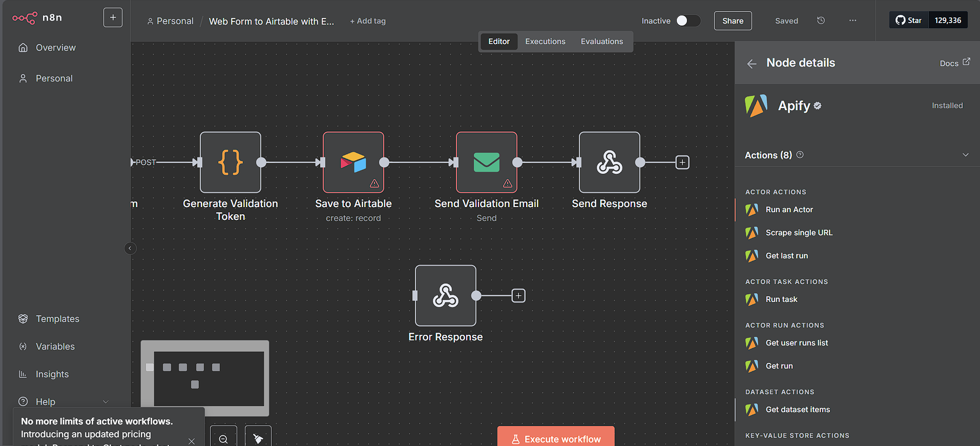Switch to the Executions tab
980x446 pixels.
click(545, 42)
